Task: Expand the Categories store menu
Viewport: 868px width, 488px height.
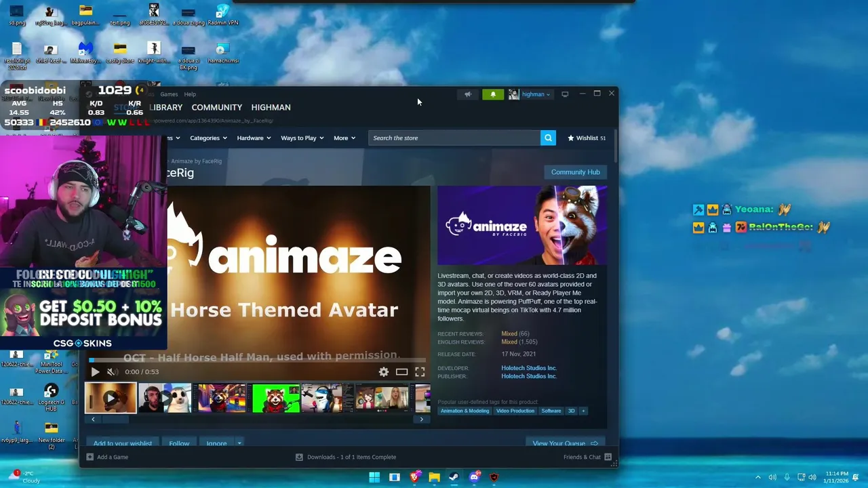Action: pyautogui.click(x=208, y=138)
